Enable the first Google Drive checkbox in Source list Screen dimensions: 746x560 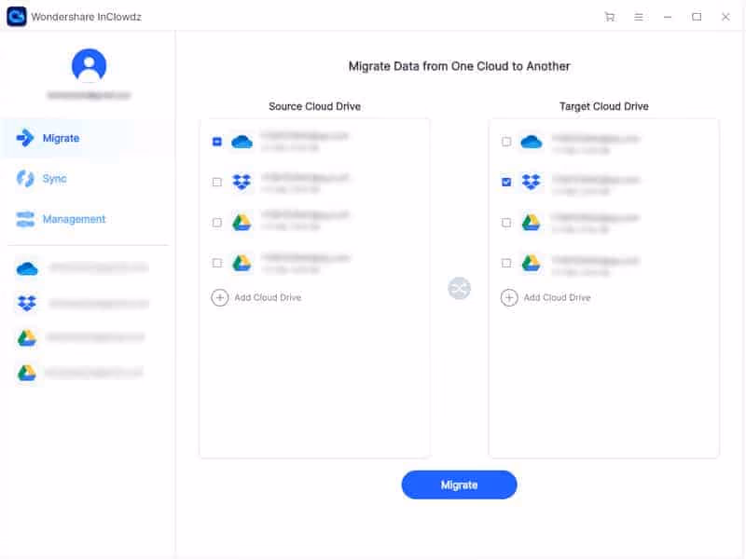217,222
